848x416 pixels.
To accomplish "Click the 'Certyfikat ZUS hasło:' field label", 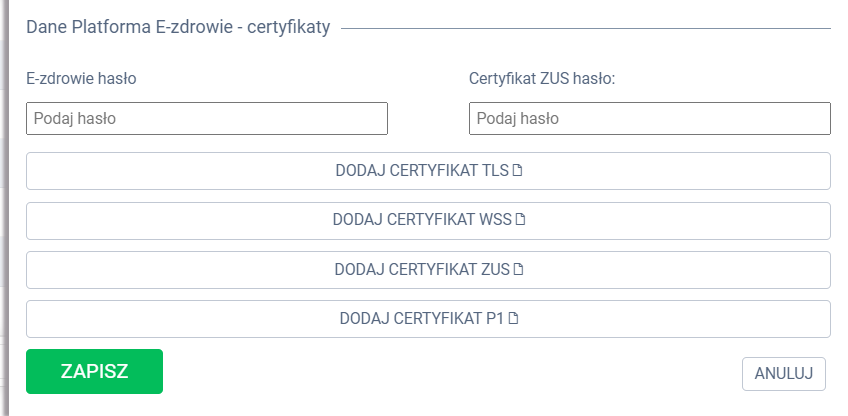I will tap(541, 78).
